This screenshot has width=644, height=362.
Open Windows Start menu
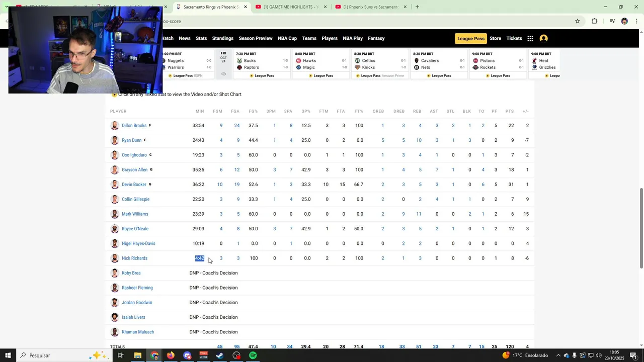coord(8,355)
